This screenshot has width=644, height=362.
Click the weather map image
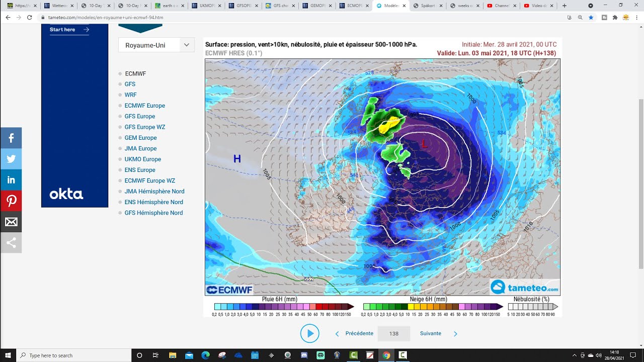pos(382,177)
